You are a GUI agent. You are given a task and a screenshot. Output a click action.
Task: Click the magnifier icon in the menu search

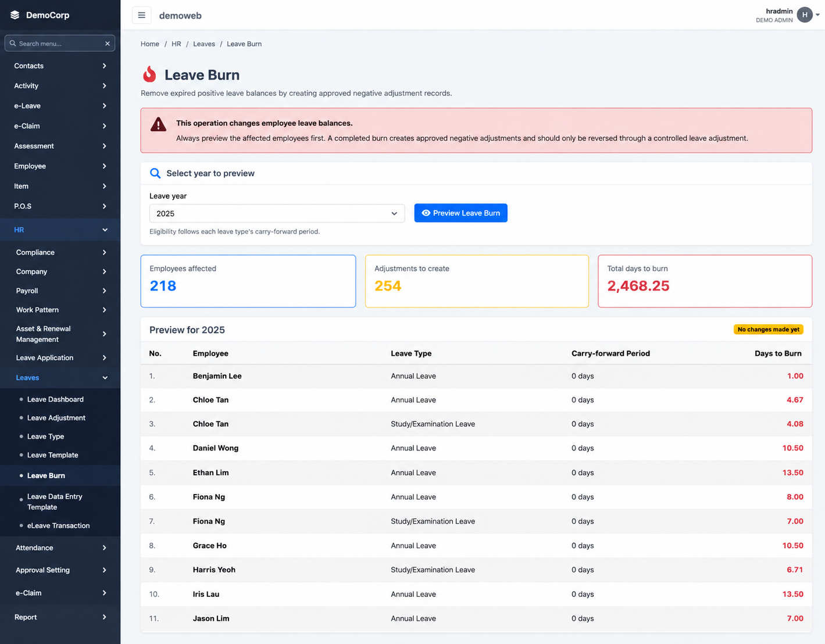tap(13, 44)
